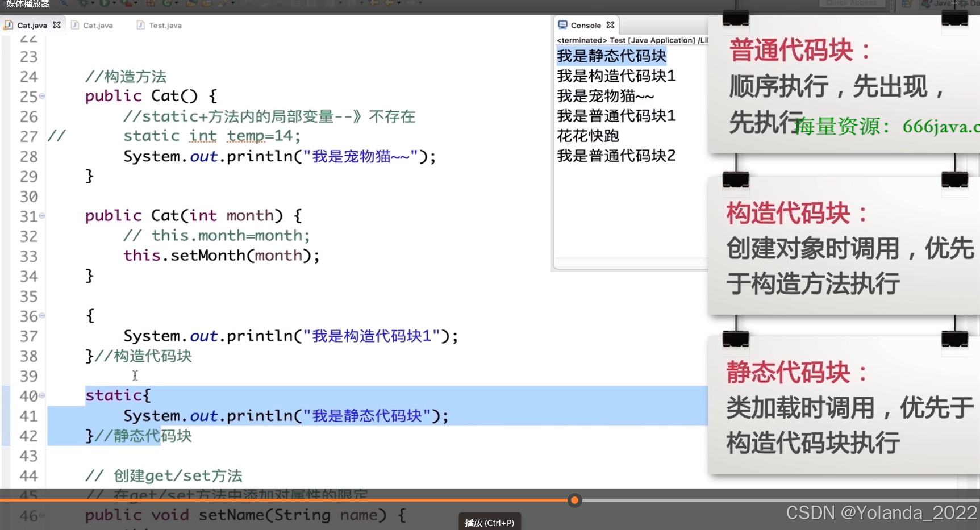Click console output line 我是普通代码块2
Screen dimensions: 980x530
pos(616,155)
